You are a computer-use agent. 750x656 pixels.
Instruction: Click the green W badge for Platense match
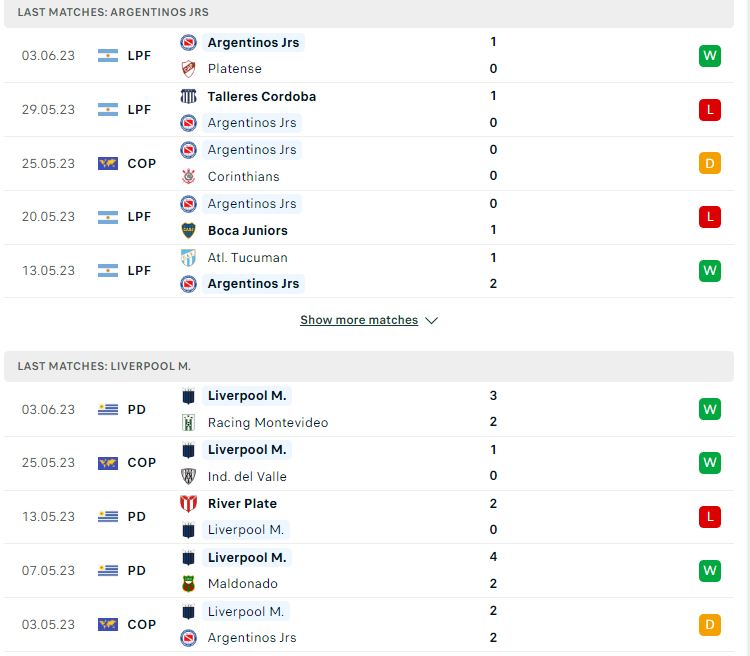click(x=710, y=56)
